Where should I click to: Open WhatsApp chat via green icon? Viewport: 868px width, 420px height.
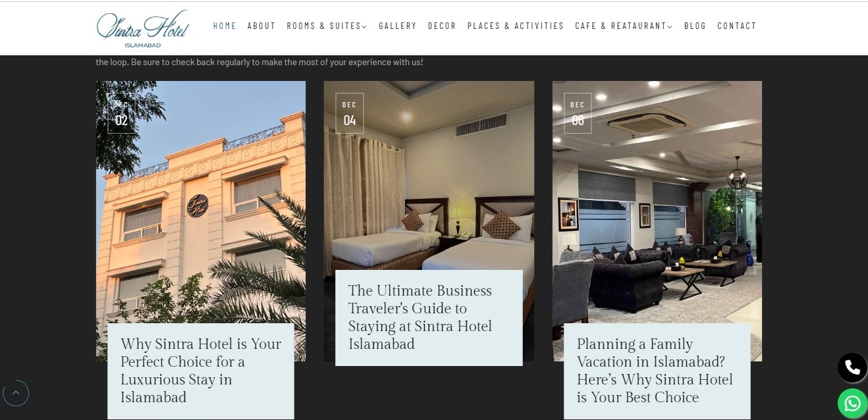click(x=852, y=403)
